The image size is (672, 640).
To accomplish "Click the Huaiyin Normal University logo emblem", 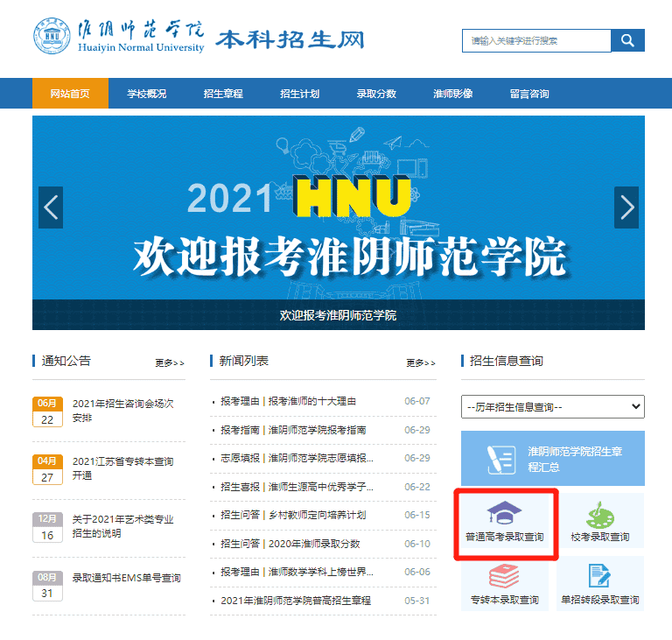I will [52, 36].
